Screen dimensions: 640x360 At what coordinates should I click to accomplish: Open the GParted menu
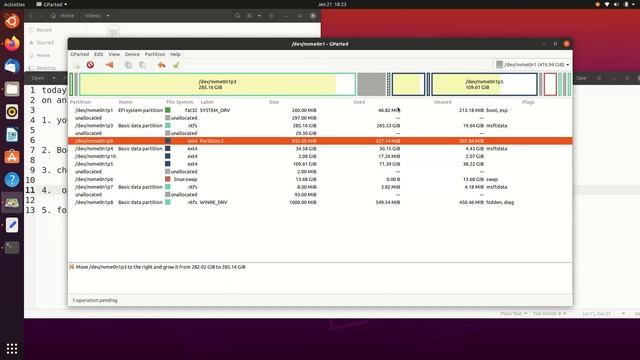(x=79, y=54)
